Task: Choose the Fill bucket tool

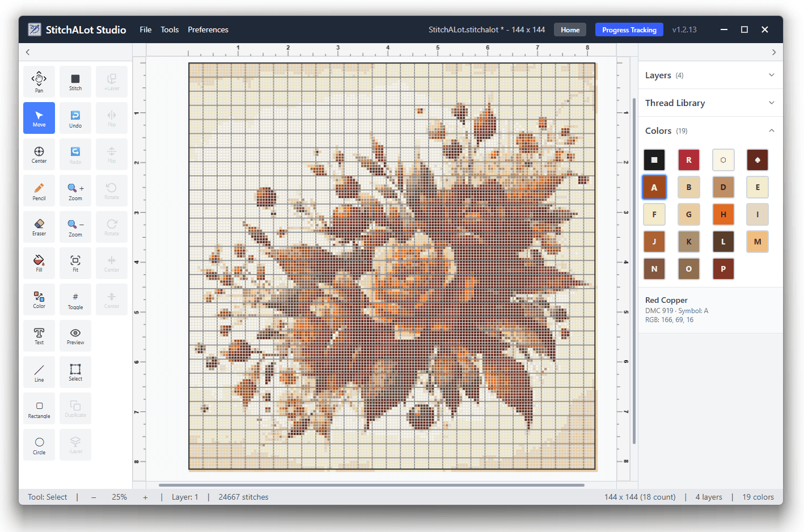Action: tap(39, 263)
